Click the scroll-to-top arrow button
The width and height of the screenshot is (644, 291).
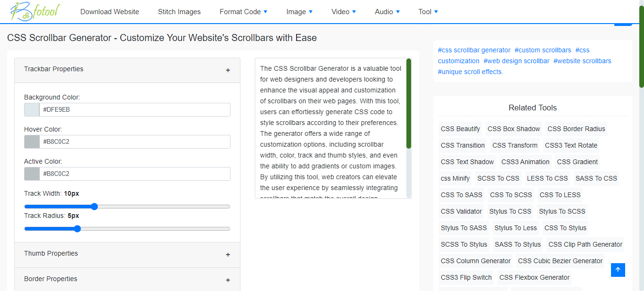pos(618,270)
